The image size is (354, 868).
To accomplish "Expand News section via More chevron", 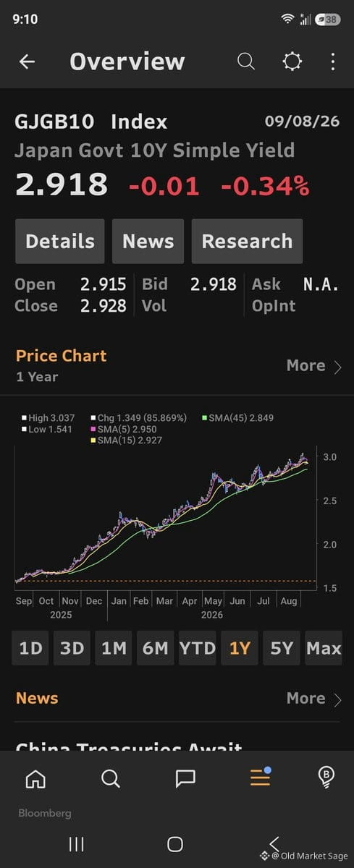I will (314, 699).
